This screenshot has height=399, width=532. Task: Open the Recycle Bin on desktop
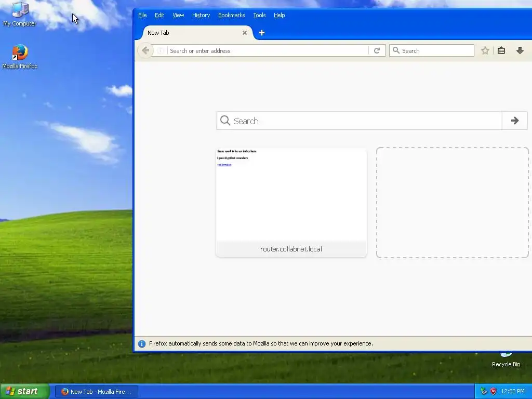tap(506, 361)
